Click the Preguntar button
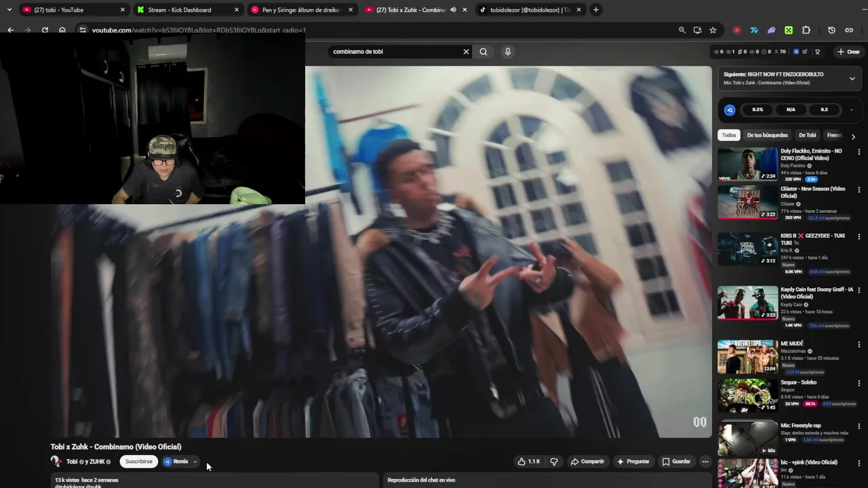Image resolution: width=868 pixels, height=488 pixels. coord(633,462)
